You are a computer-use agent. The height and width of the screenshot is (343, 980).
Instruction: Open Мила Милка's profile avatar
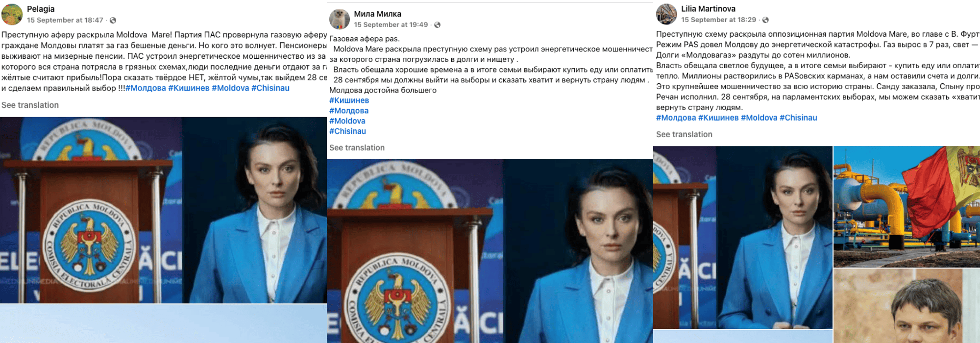point(339,19)
